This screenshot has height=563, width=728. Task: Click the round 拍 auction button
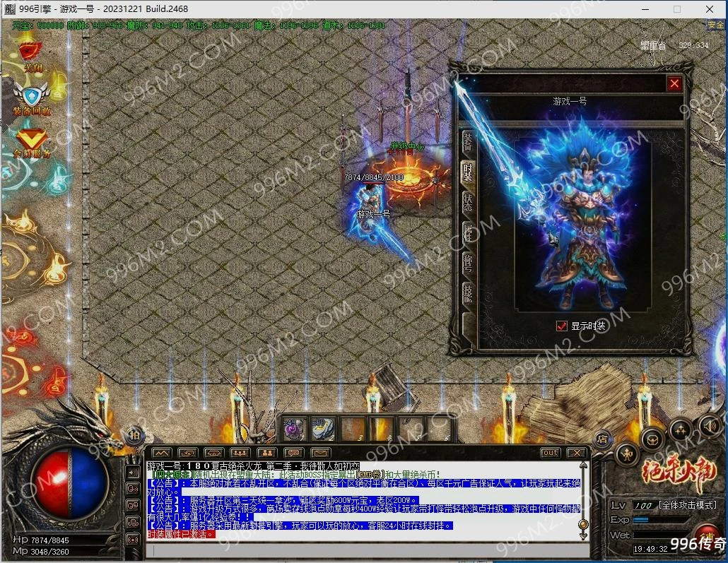(x=134, y=435)
